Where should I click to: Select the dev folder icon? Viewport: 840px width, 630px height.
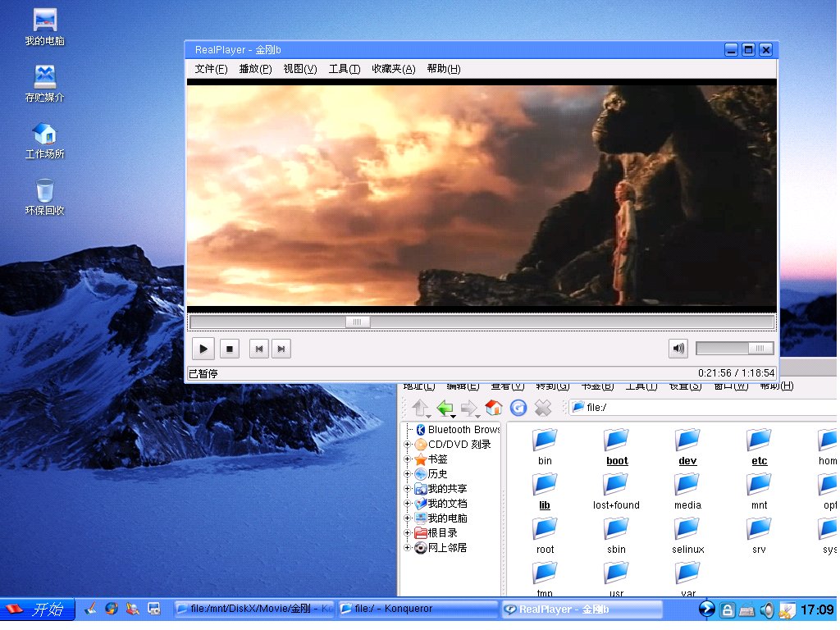click(x=688, y=440)
